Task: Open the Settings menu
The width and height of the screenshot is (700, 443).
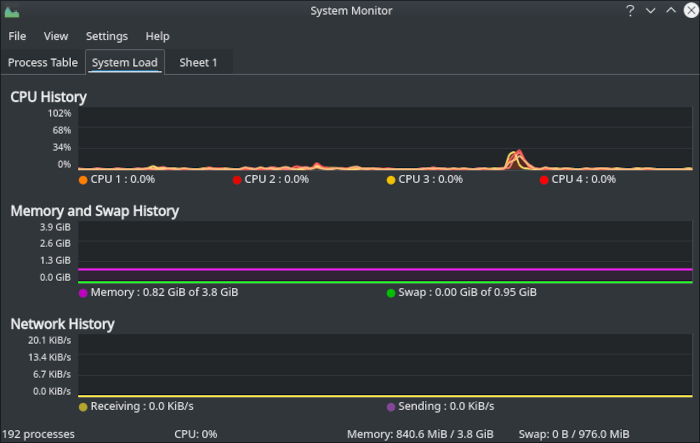Action: click(x=107, y=36)
